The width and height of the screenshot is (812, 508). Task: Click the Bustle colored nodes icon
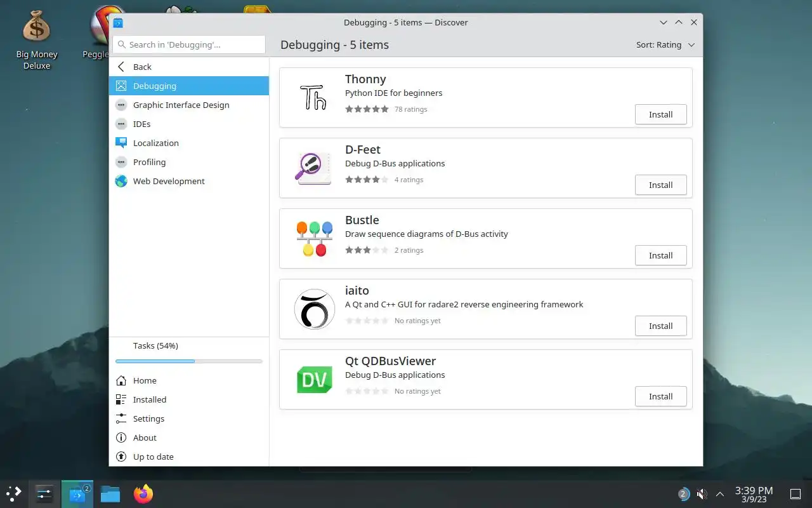point(314,239)
